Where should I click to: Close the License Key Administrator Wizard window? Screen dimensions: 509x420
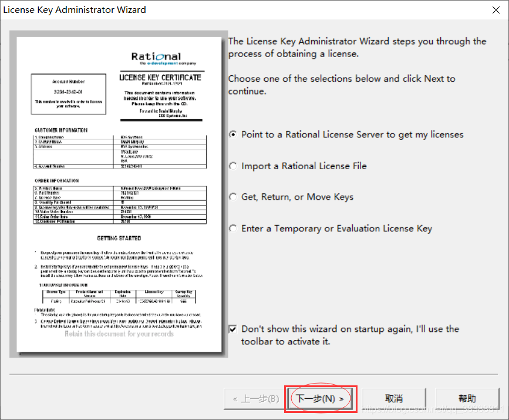[495, 10]
